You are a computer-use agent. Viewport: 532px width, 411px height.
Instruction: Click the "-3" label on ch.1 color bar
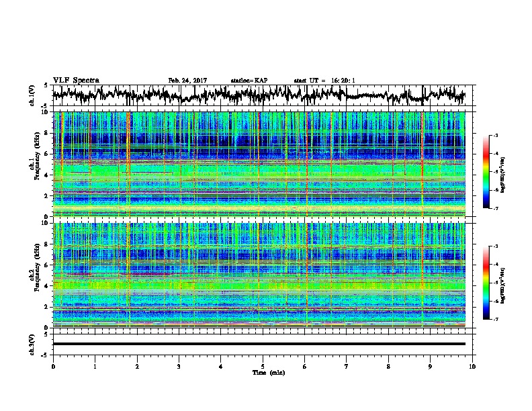coord(496,135)
